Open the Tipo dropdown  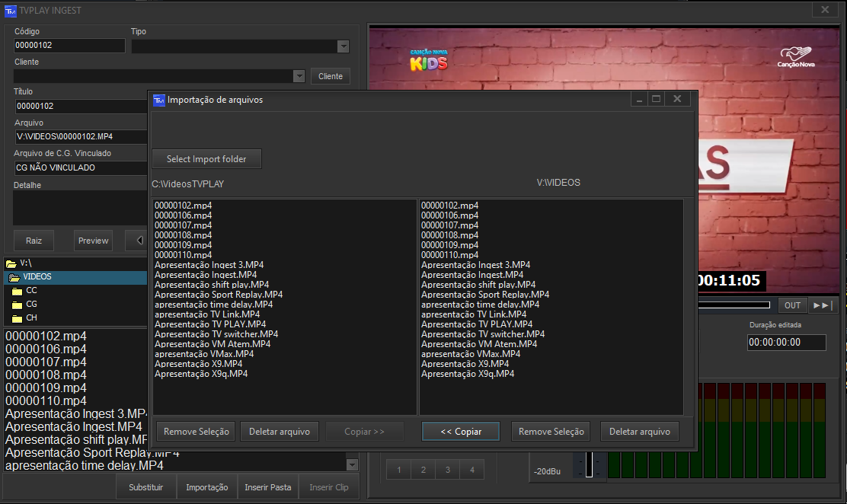tap(343, 46)
